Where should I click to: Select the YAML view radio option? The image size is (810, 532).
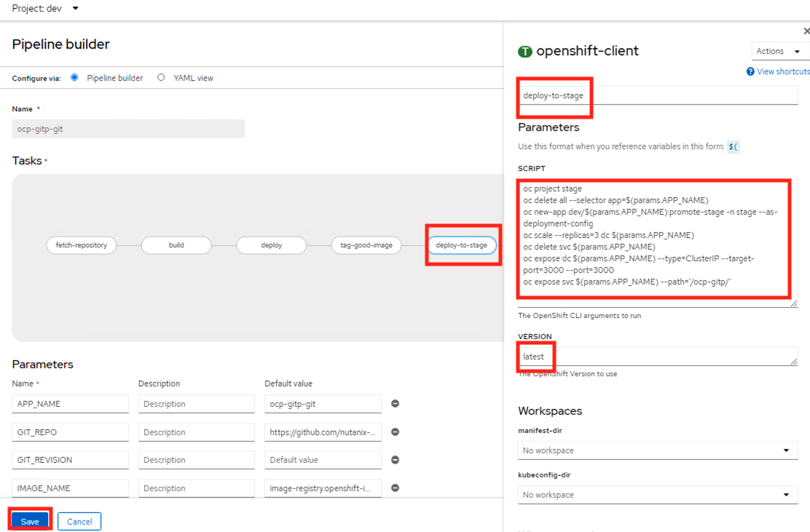tap(161, 78)
